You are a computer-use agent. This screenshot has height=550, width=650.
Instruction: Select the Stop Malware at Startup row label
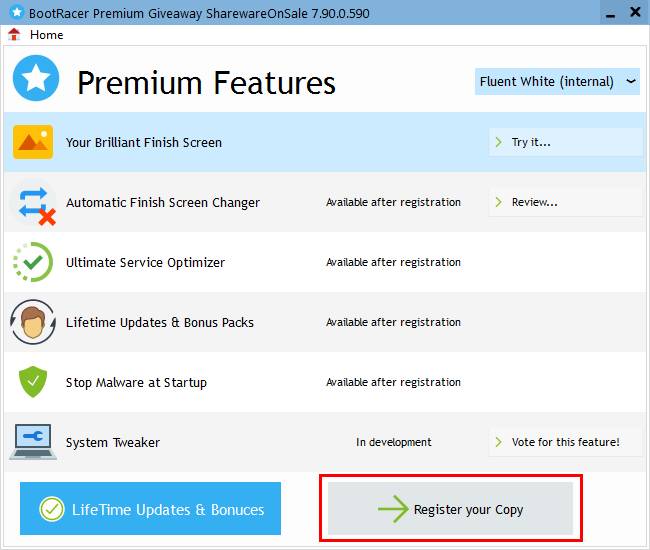point(136,382)
